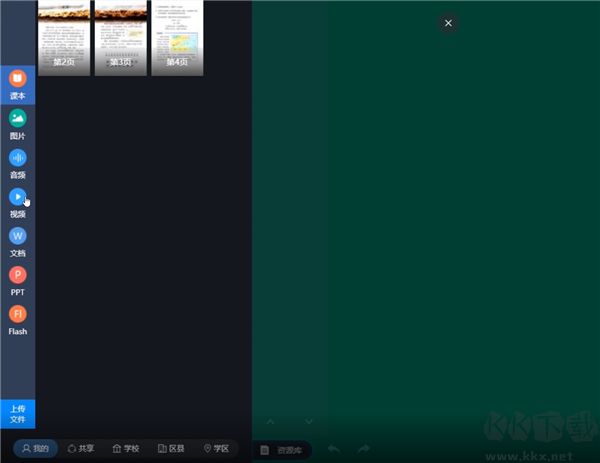
Task: Open the 音频 audio category
Action: coord(18,164)
